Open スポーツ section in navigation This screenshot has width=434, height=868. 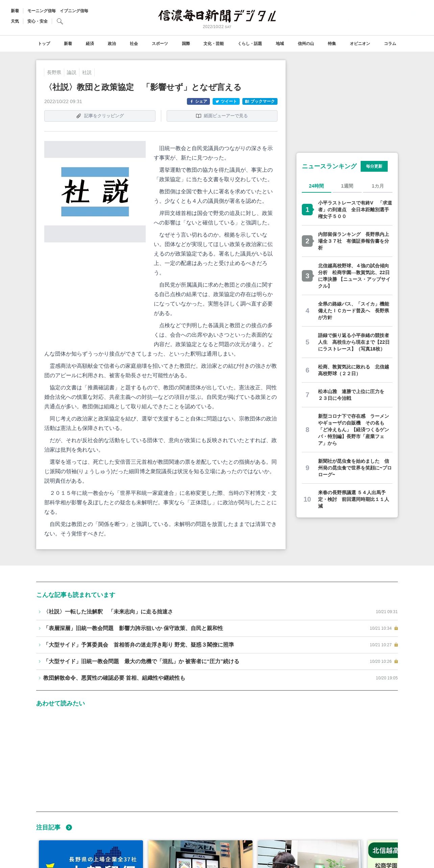(160, 44)
